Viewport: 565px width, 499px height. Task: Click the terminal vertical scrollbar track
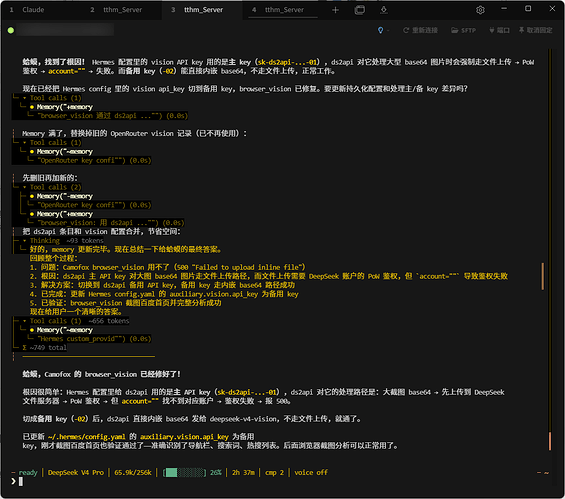coord(550,249)
